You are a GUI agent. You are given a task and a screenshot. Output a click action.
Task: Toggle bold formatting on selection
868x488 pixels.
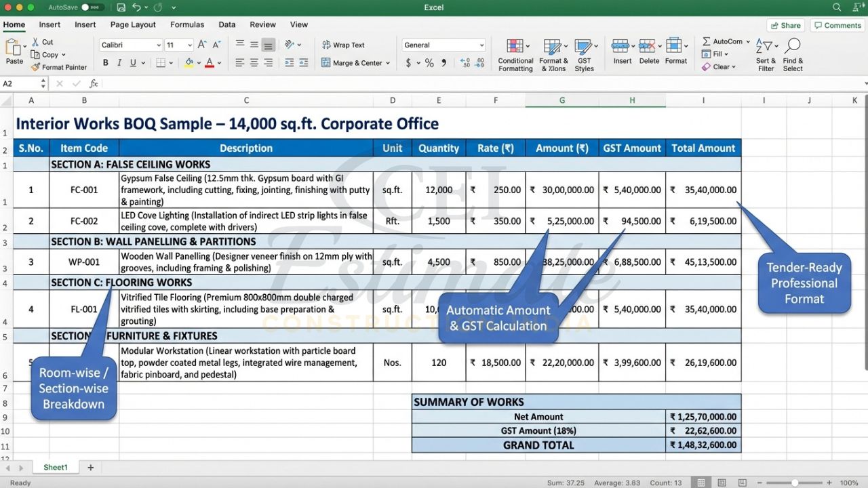click(105, 62)
